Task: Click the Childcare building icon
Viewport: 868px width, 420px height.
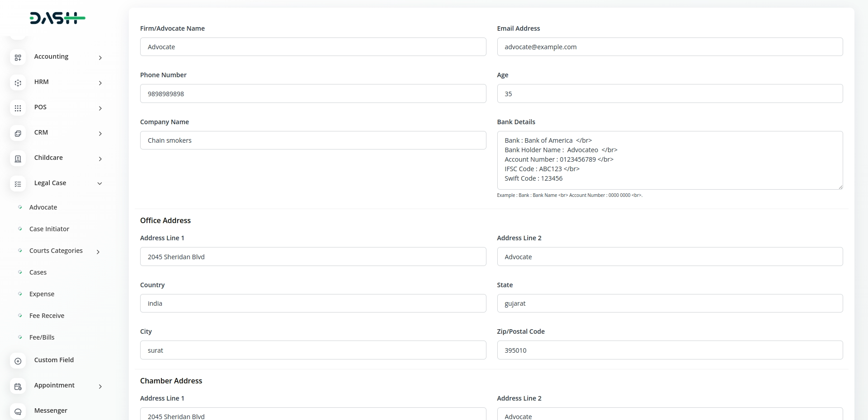Action: click(18, 159)
